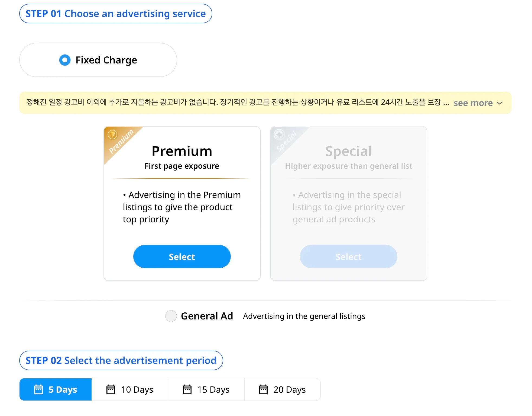Click the calendar icon beside 15 Days

pyautogui.click(x=187, y=389)
